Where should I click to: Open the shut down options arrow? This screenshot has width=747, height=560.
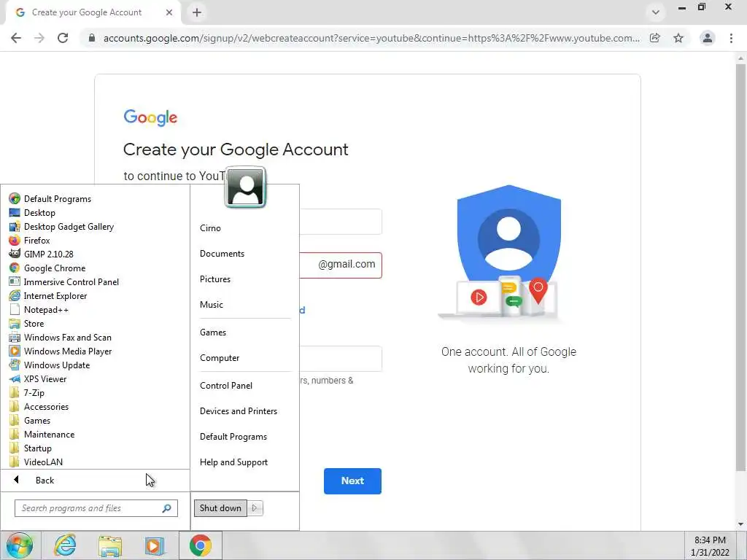tap(255, 507)
